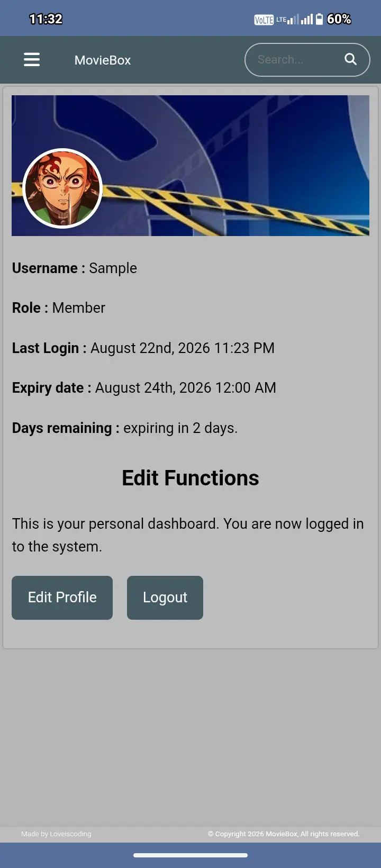
Task: Tap the Edit Functions heading
Action: (x=190, y=478)
